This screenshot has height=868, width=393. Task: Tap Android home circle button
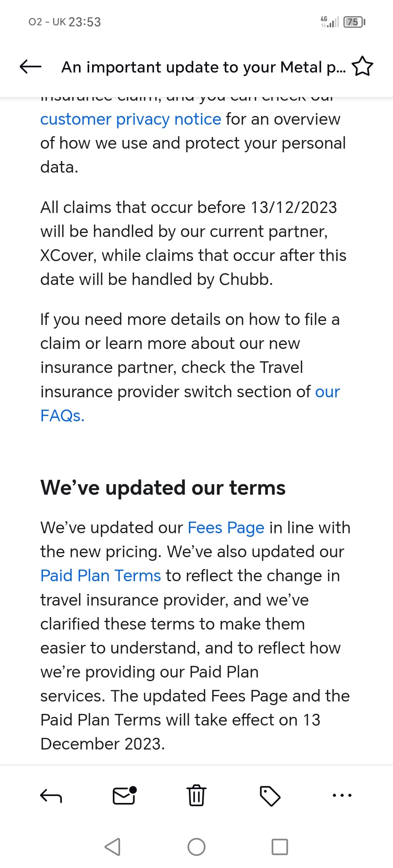coord(196,847)
